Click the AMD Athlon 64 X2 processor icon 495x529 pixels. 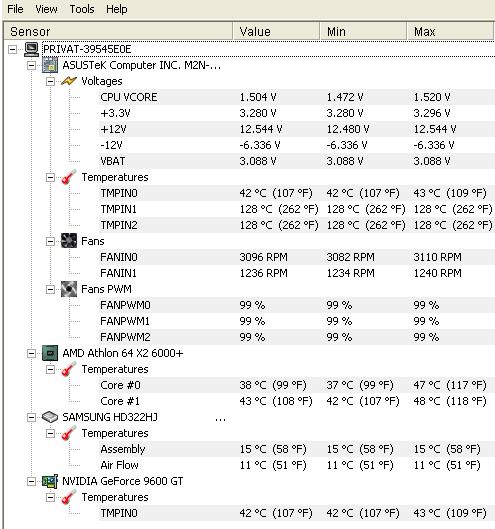tap(50, 353)
